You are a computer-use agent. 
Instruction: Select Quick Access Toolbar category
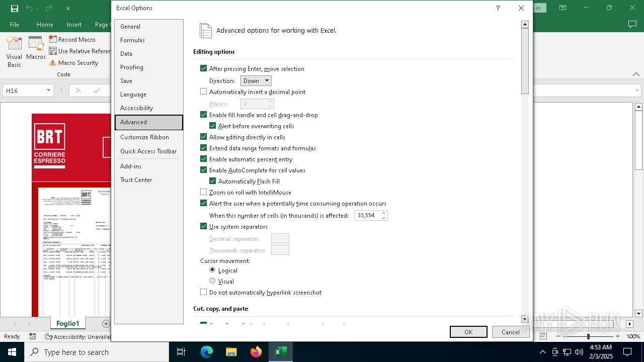149,151
